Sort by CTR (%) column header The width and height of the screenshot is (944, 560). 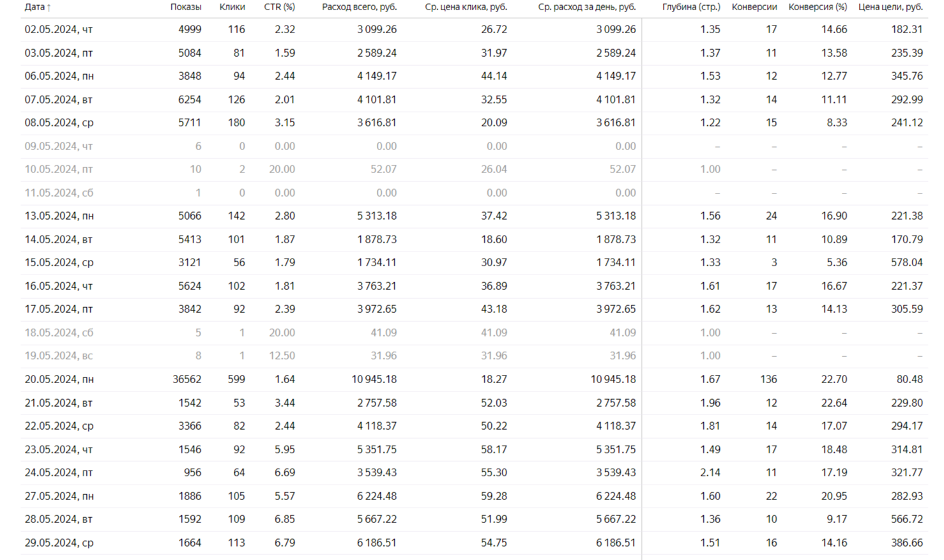(280, 7)
